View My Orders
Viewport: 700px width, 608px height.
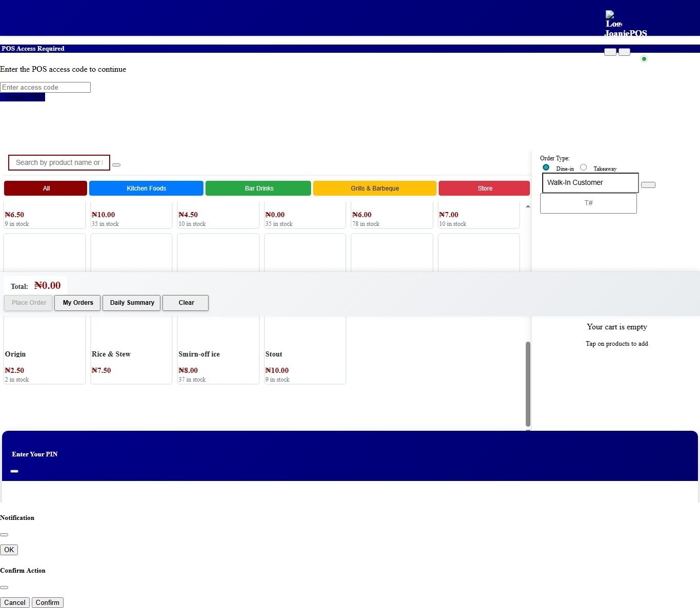pos(78,303)
